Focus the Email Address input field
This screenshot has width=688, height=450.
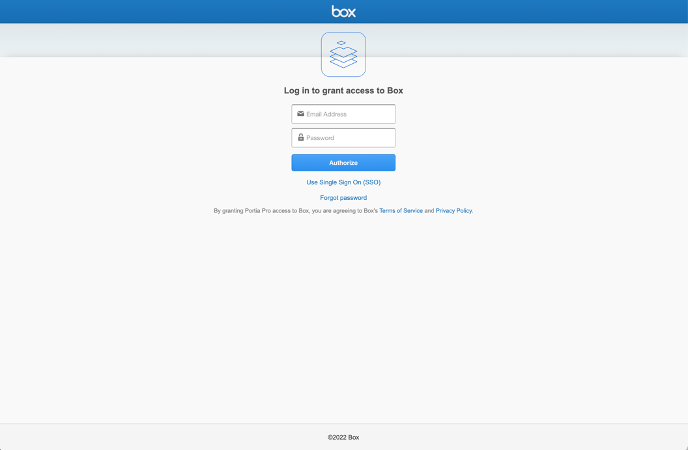(343, 114)
